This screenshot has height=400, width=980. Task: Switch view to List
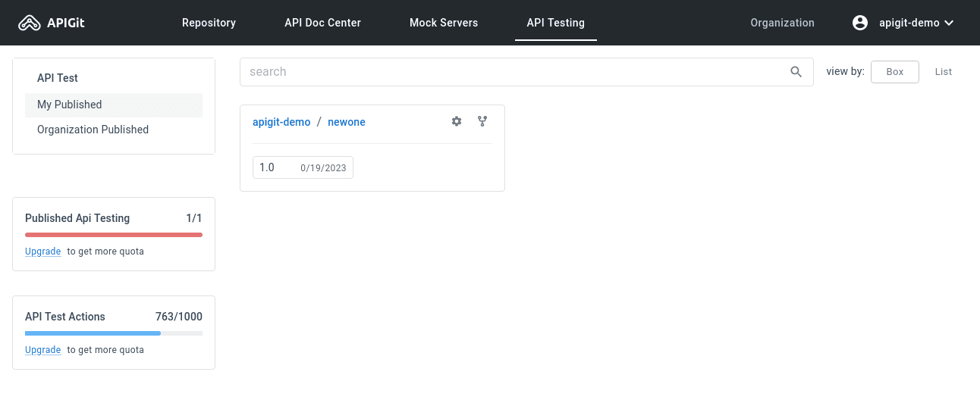(943, 72)
